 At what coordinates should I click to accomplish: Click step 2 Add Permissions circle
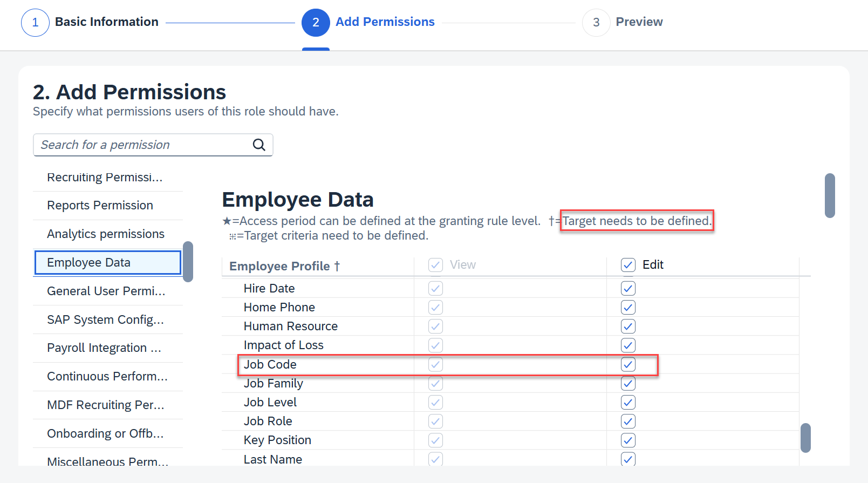tap(316, 22)
